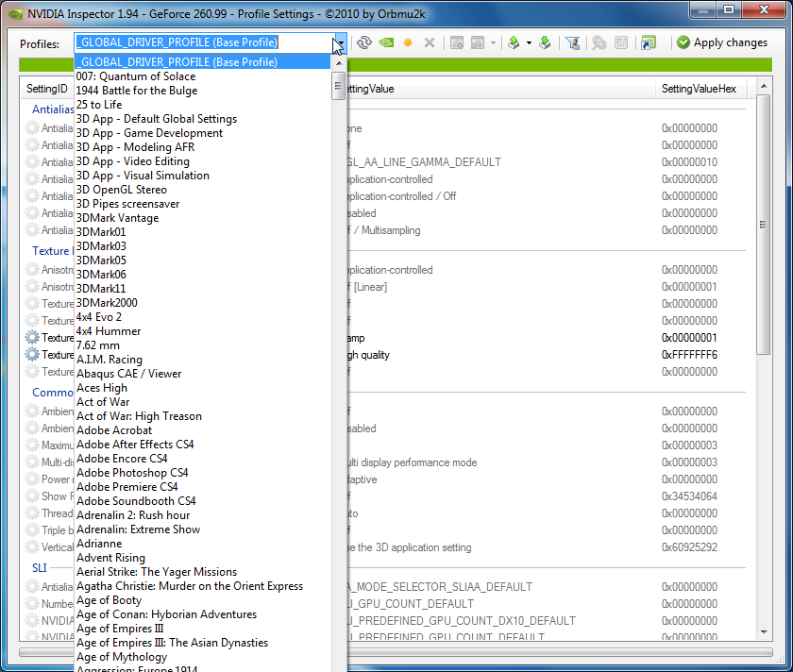
Task: Open the export profiles dropdown arrow
Action: pos(529,42)
